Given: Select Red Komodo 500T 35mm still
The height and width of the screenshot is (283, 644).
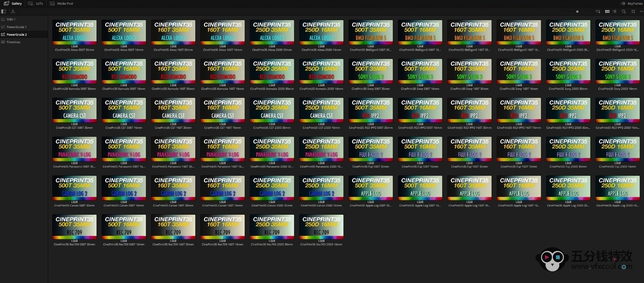Looking at the screenshot, I should 74,71.
